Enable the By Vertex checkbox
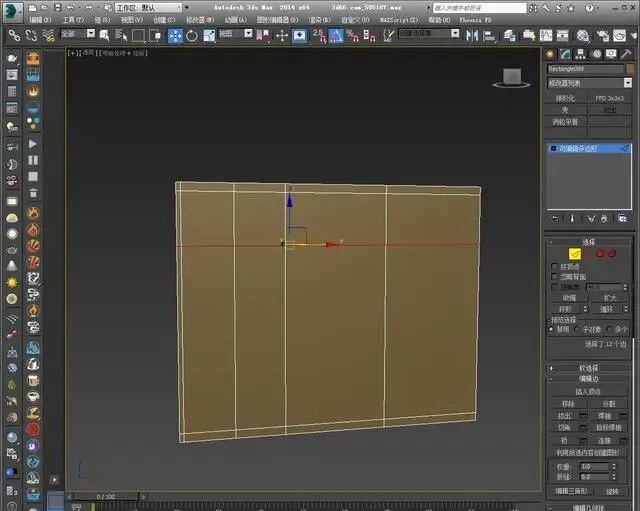 coord(554,267)
